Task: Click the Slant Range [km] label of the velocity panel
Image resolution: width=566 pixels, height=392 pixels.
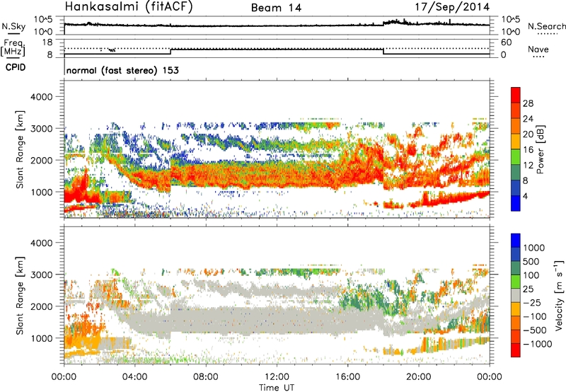Action: pyautogui.click(x=20, y=295)
